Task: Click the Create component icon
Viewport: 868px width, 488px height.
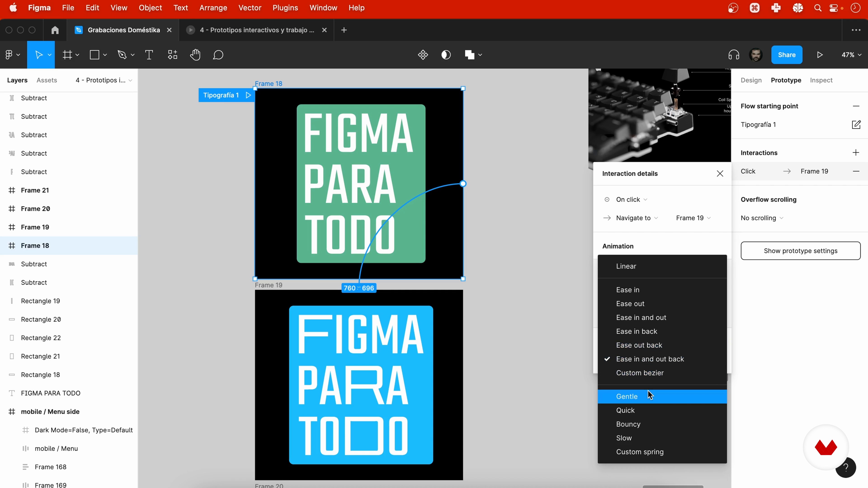Action: click(x=423, y=54)
